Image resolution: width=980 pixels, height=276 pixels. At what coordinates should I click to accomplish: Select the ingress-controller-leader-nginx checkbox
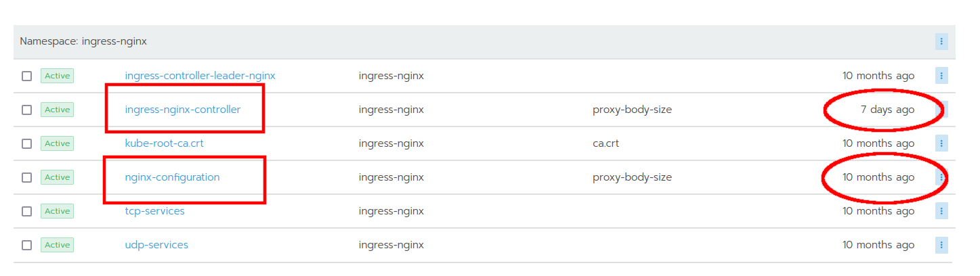pos(26,76)
